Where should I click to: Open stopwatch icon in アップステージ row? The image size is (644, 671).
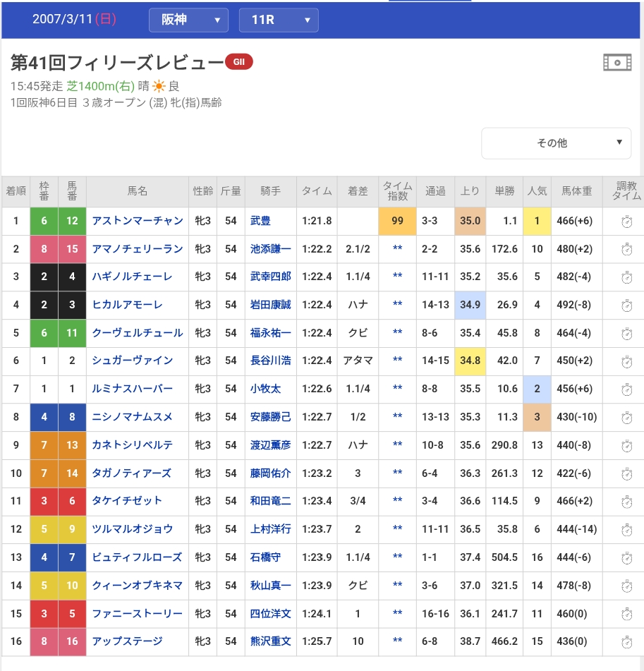(626, 642)
